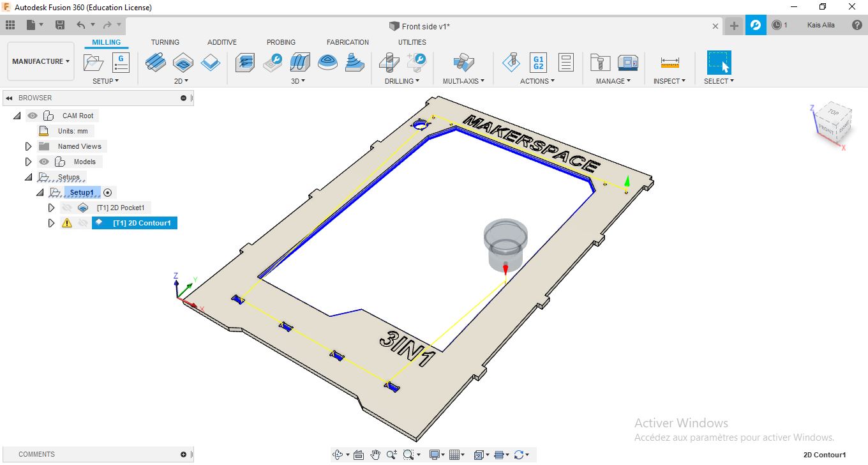Open the SETUP dropdown menu
Viewport: 868px width, 465px height.
click(x=106, y=81)
